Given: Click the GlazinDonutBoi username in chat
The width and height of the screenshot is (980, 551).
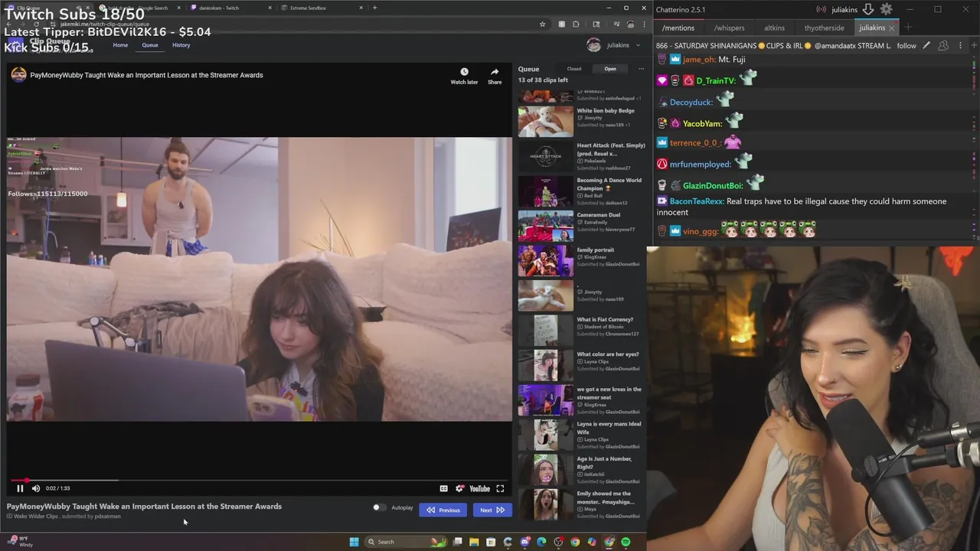Looking at the screenshot, I should point(713,185).
